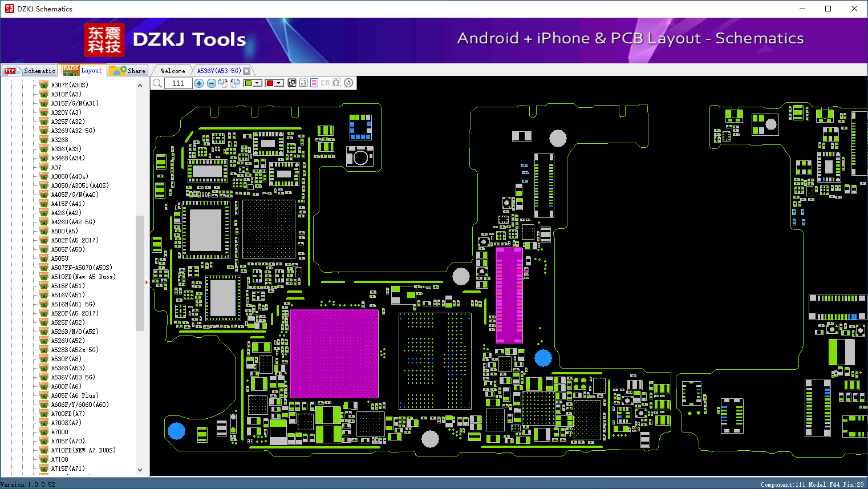Open the A336(A33) entry
Screen dimensions: 868x489
[66, 149]
